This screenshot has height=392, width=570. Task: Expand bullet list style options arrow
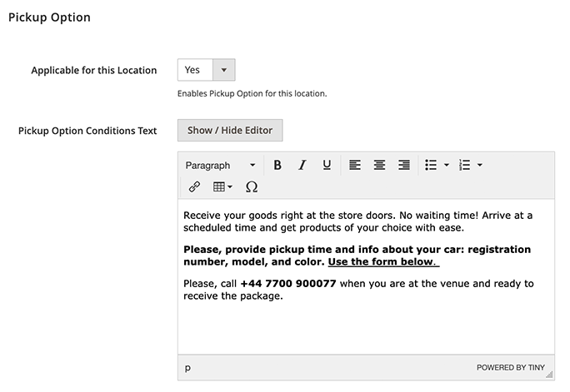[447, 166]
